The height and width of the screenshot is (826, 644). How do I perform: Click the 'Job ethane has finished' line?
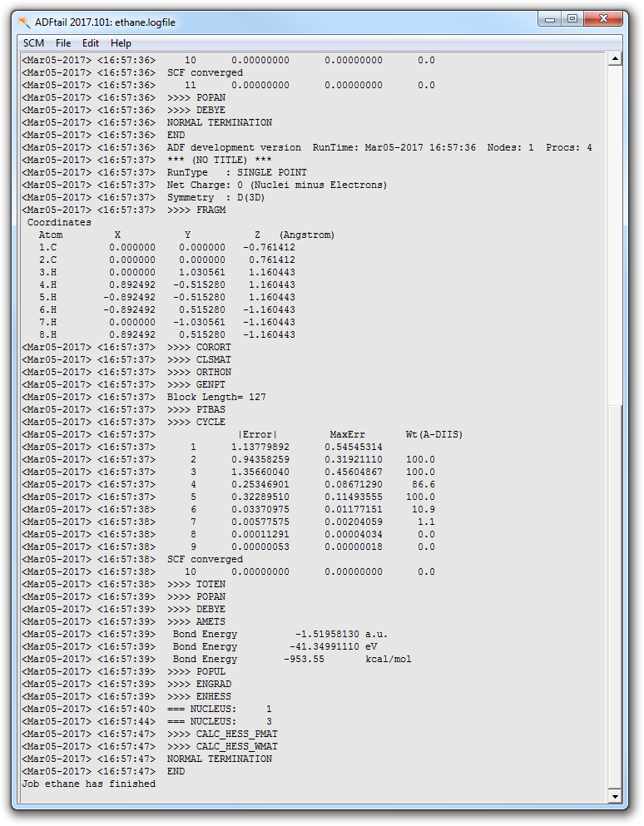88,784
